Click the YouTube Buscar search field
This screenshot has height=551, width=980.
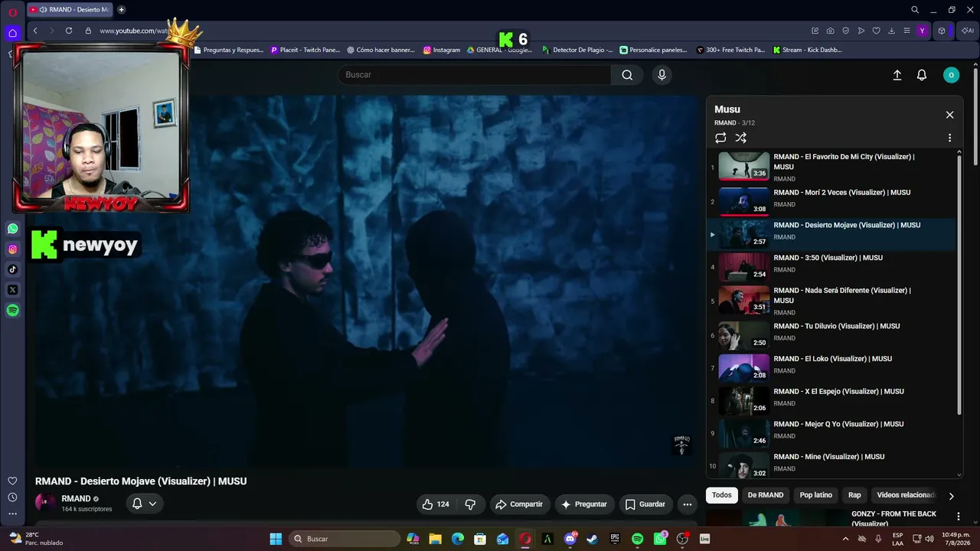click(x=475, y=75)
